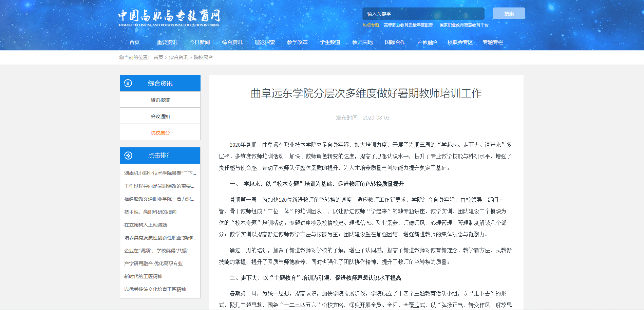Open the 教师园地 navigation item
Image resolution: width=644 pixels, height=310 pixels.
(x=362, y=42)
